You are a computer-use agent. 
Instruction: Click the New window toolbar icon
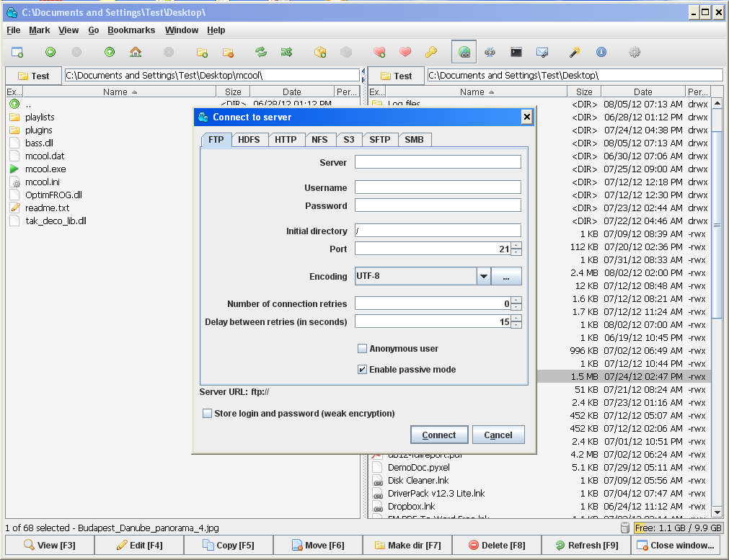tap(17, 52)
